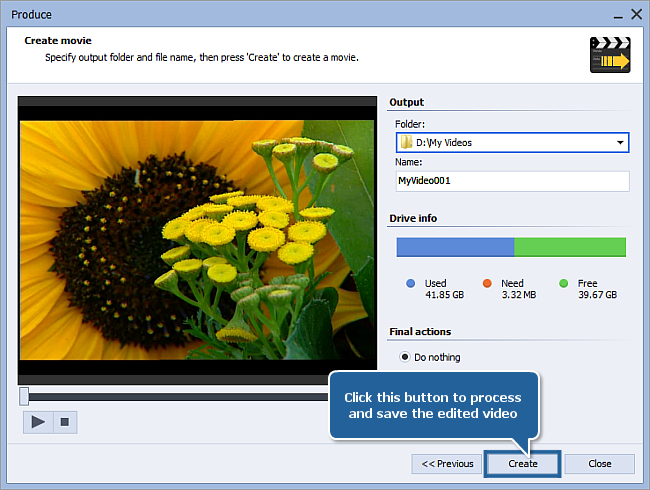The width and height of the screenshot is (650, 490).
Task: Click the 'Specify output folder' instruction text
Action: [x=202, y=57]
